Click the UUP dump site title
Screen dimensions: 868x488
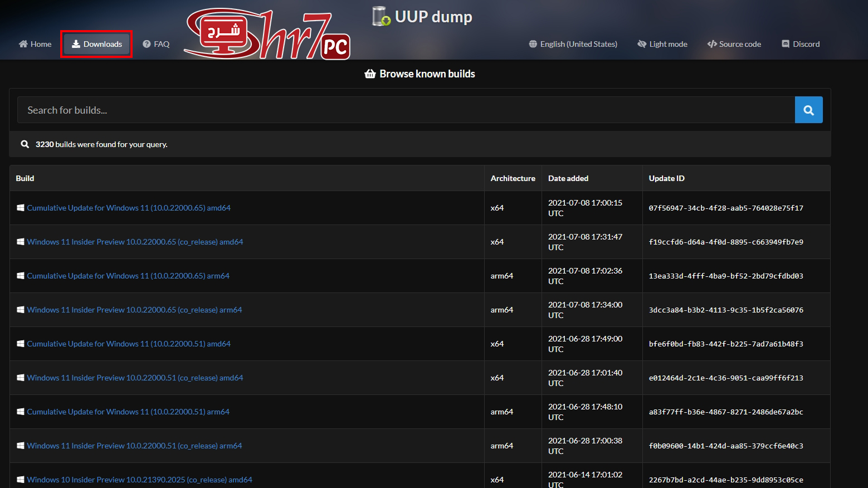coord(433,17)
